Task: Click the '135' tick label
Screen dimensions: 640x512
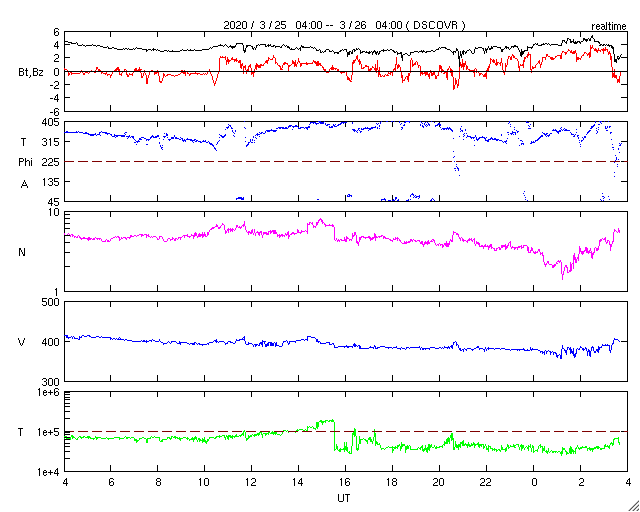Action: [x=52, y=182]
